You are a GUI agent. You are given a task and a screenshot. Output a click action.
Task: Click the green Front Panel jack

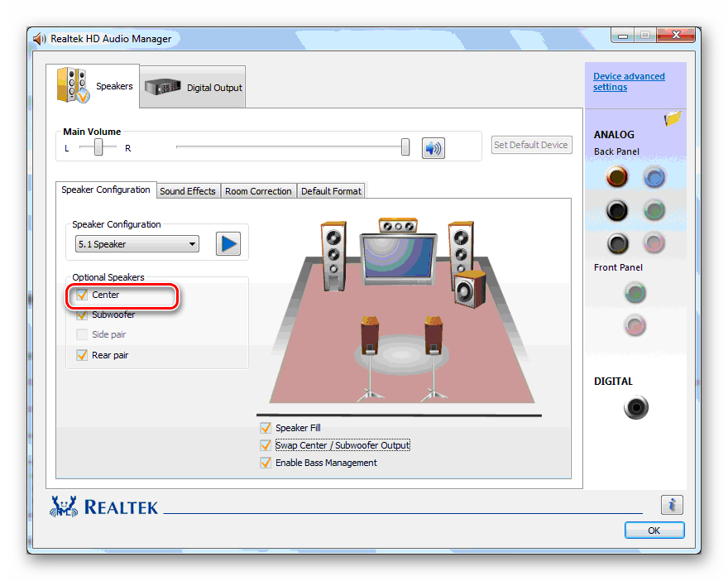[635, 292]
